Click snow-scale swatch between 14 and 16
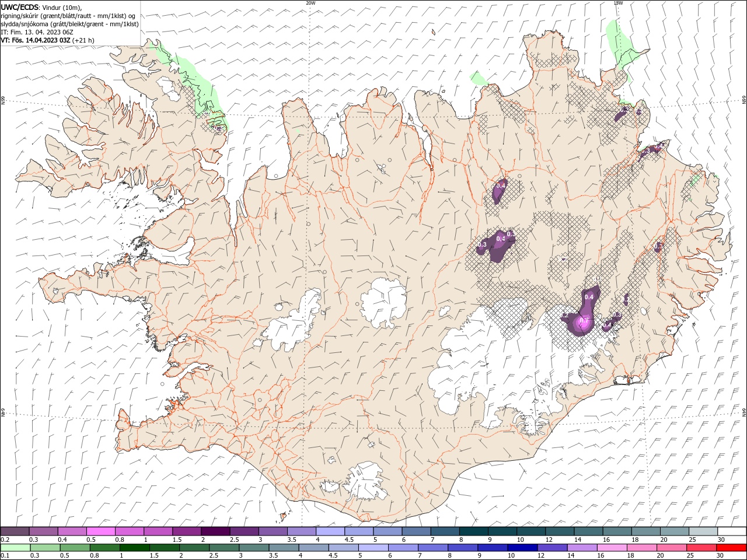This screenshot has width=747, height=560. [588, 531]
